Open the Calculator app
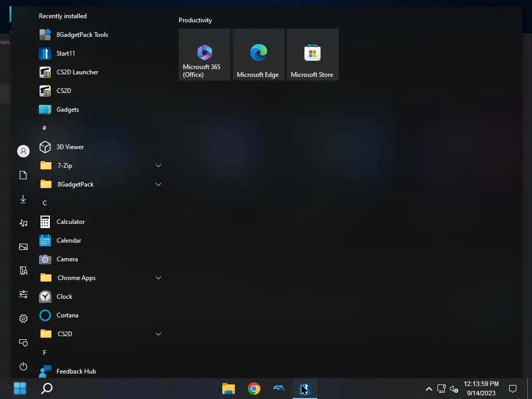The width and height of the screenshot is (532, 399). pos(100,221)
